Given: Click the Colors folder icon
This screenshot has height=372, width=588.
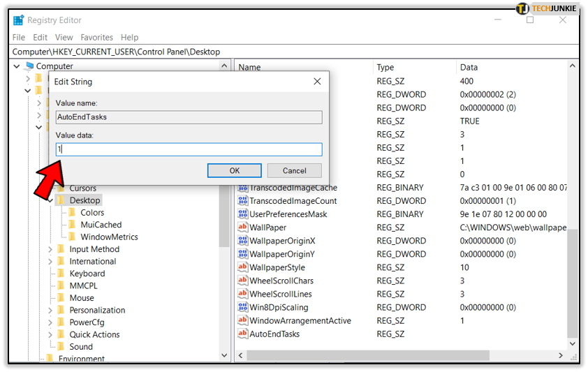Looking at the screenshot, I should [x=73, y=212].
